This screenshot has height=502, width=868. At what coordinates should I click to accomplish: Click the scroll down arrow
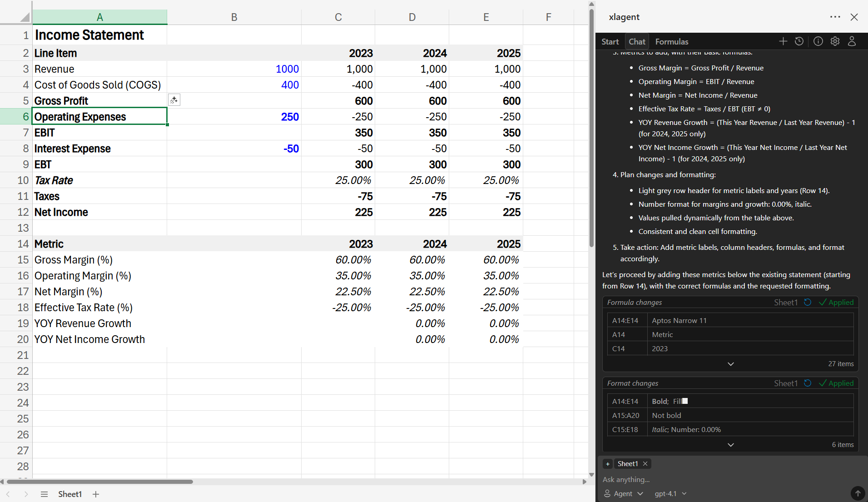click(591, 475)
